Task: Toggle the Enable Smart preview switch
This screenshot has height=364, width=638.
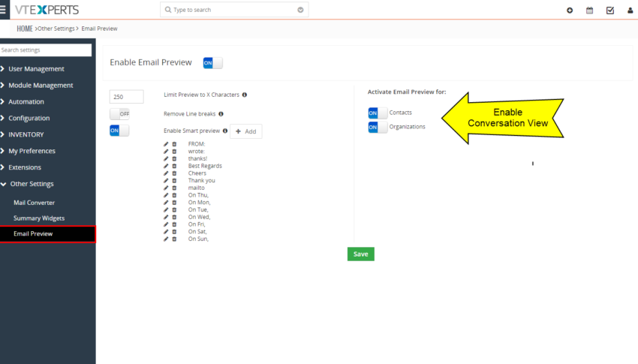Action: click(119, 131)
